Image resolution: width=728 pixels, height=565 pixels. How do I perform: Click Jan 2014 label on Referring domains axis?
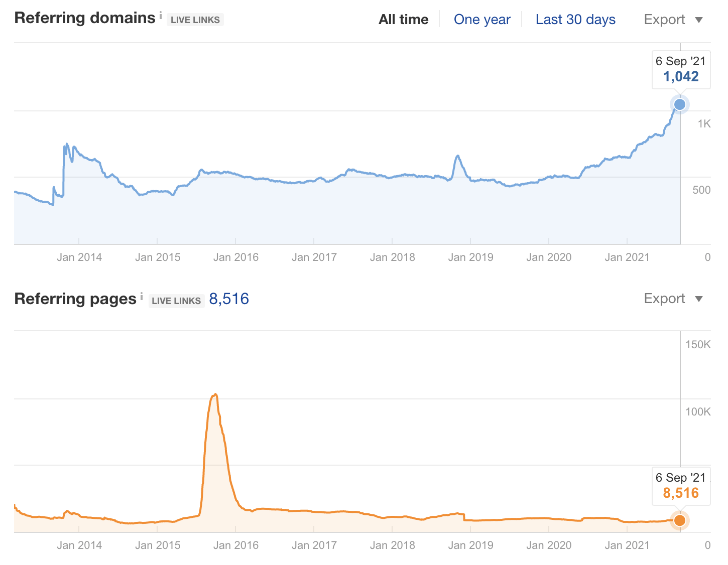click(x=79, y=257)
